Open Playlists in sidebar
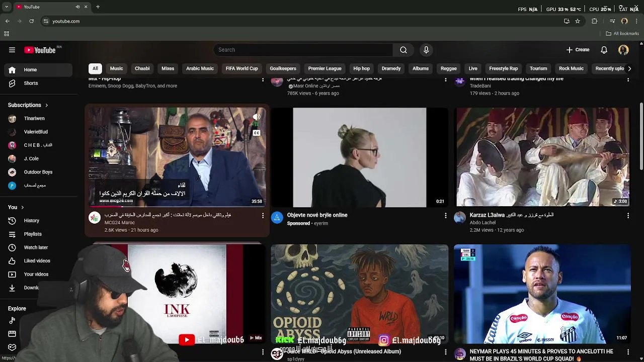The image size is (644, 362). point(39,234)
